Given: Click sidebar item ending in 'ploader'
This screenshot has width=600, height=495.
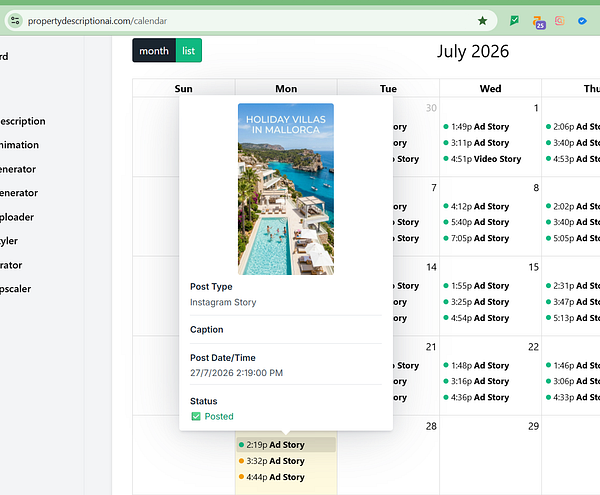Looking at the screenshot, I should (17, 217).
